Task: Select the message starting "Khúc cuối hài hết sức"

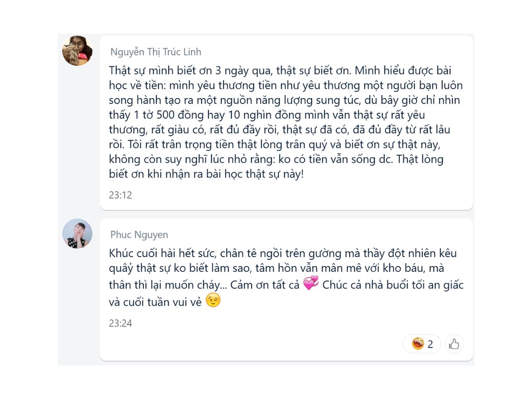Action: (286, 289)
